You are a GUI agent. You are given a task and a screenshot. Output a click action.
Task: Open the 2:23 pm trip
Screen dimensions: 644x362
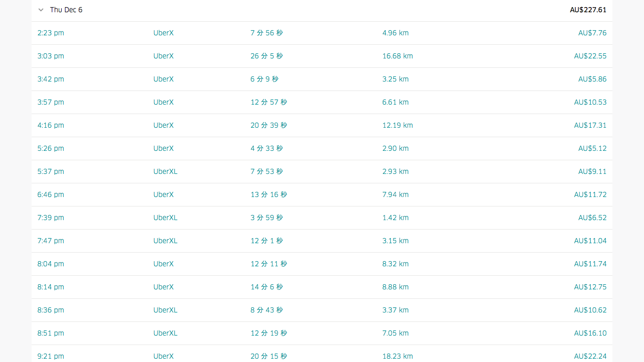click(x=322, y=33)
